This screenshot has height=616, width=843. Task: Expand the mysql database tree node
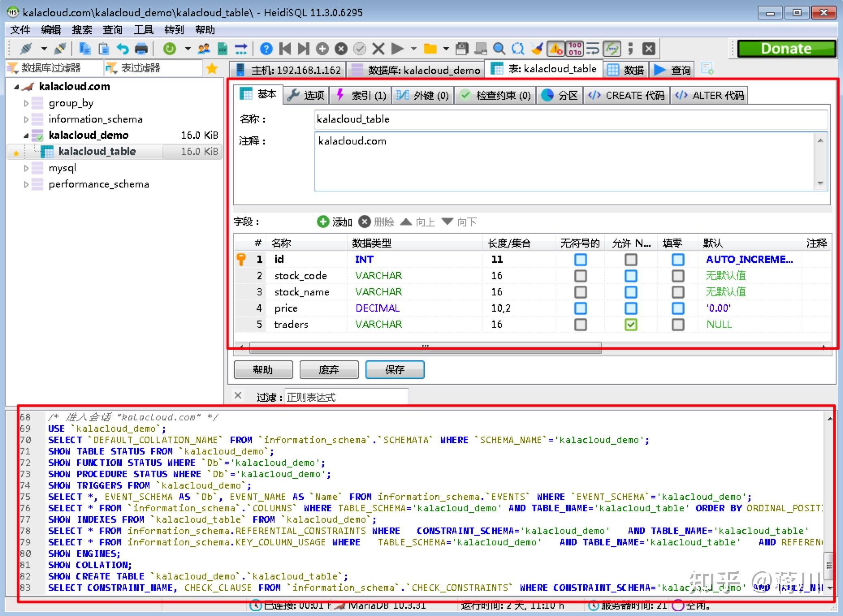point(26,168)
